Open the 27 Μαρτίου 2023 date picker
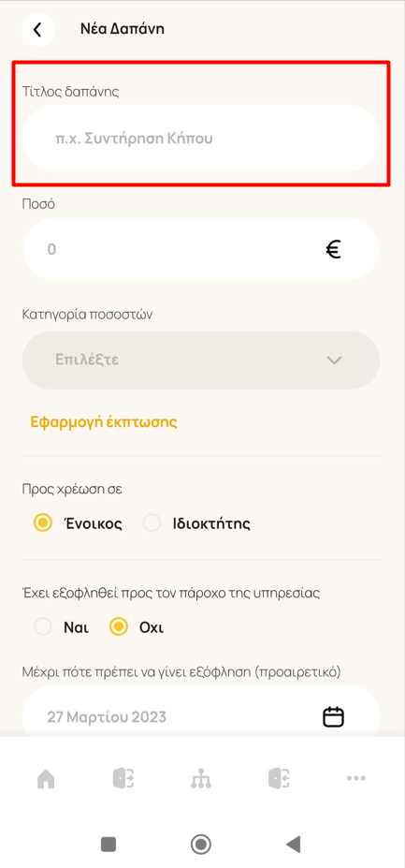 (201, 714)
